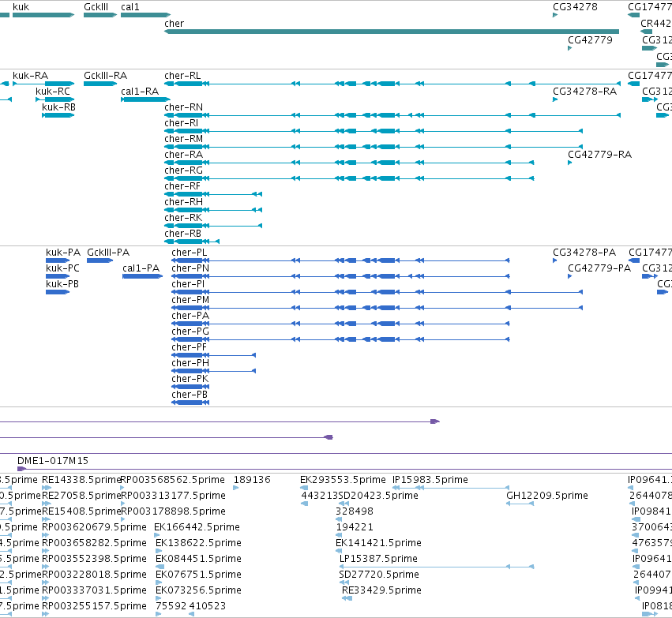Click the kuk-RA transcript label
Viewport: 672px width, 618px height.
[31, 76]
